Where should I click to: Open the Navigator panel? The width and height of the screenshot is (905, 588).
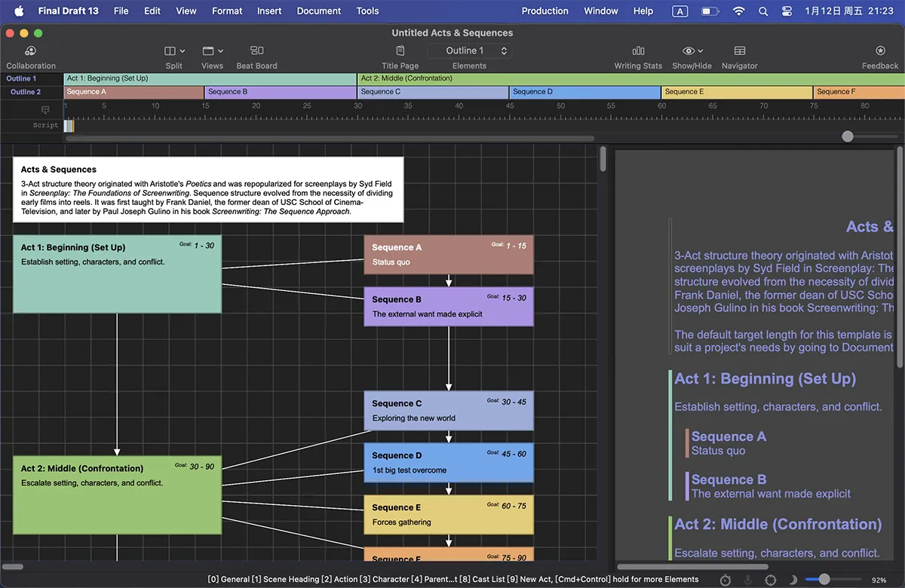tap(739, 51)
